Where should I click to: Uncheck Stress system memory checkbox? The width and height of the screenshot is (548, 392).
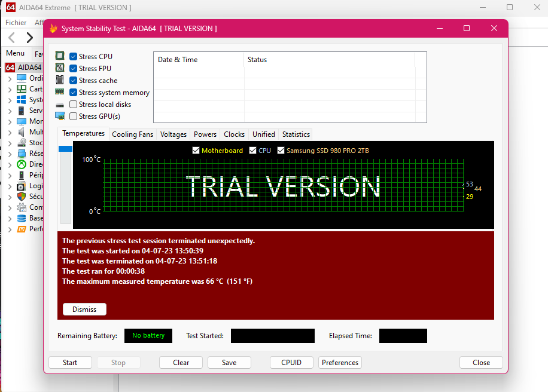coord(73,92)
